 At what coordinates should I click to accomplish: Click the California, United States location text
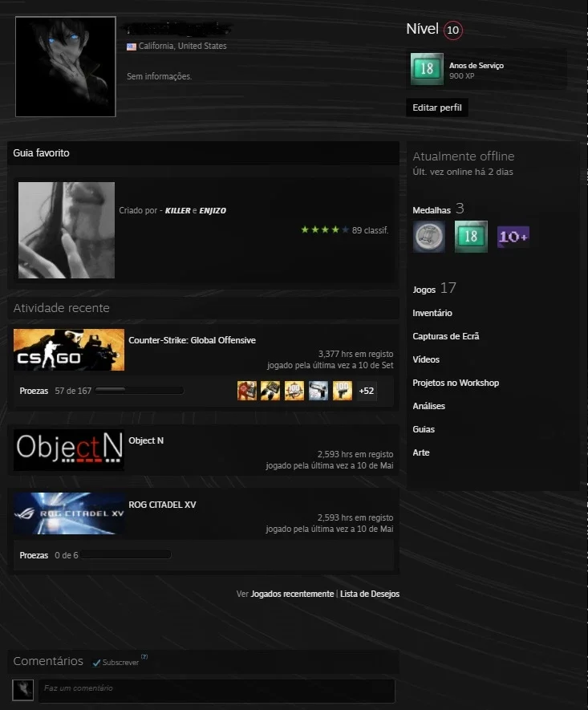pyautogui.click(x=182, y=47)
